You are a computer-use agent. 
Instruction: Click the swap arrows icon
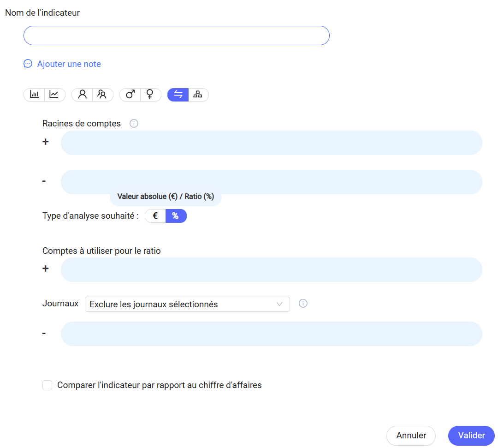[x=178, y=95]
